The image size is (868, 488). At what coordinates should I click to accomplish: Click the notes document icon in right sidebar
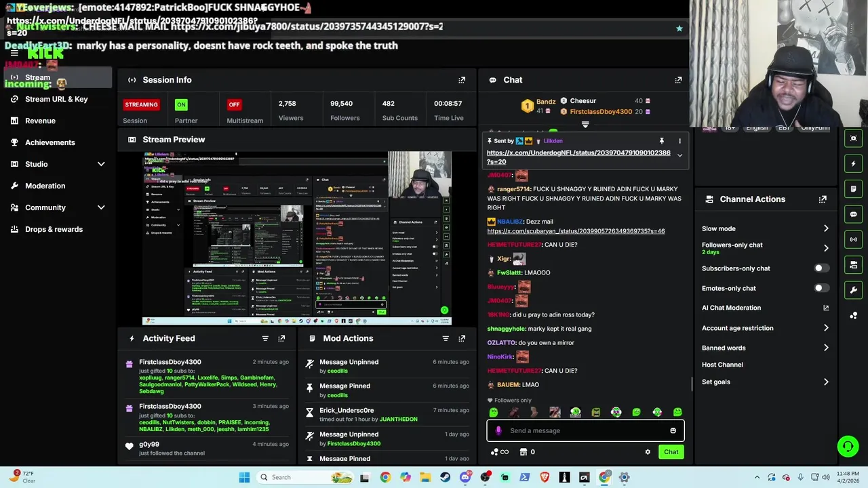[x=853, y=188]
